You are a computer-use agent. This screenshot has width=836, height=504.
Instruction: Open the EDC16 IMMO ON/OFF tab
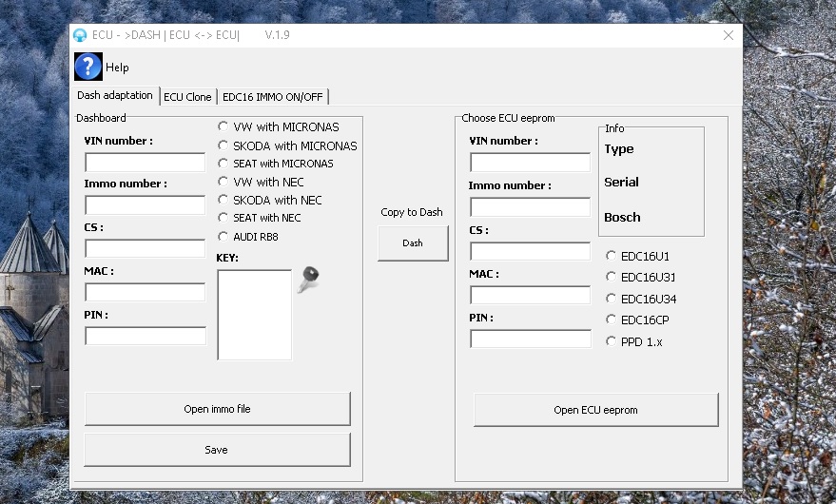pos(273,97)
